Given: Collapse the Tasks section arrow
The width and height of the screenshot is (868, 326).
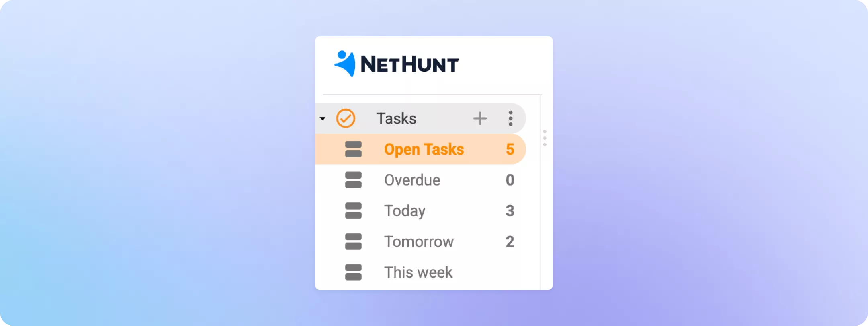Looking at the screenshot, I should click(322, 118).
